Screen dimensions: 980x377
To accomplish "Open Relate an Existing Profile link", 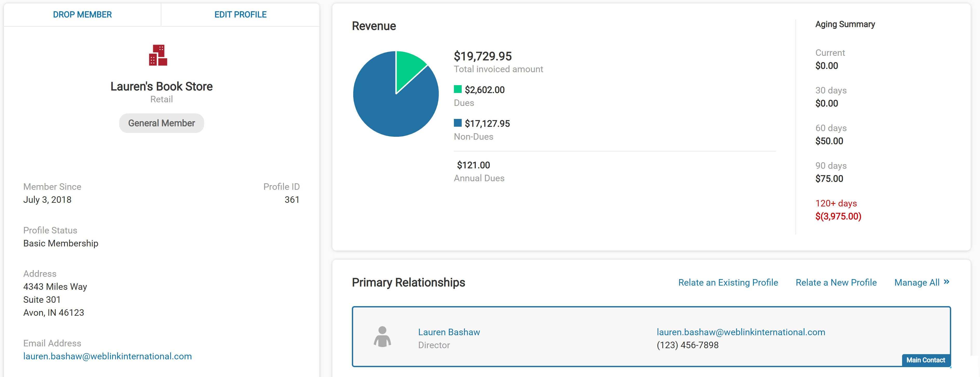I will click(x=728, y=283).
